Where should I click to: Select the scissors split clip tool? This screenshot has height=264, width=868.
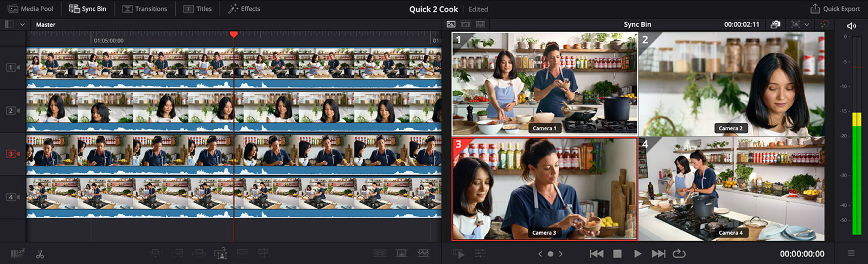tap(40, 254)
